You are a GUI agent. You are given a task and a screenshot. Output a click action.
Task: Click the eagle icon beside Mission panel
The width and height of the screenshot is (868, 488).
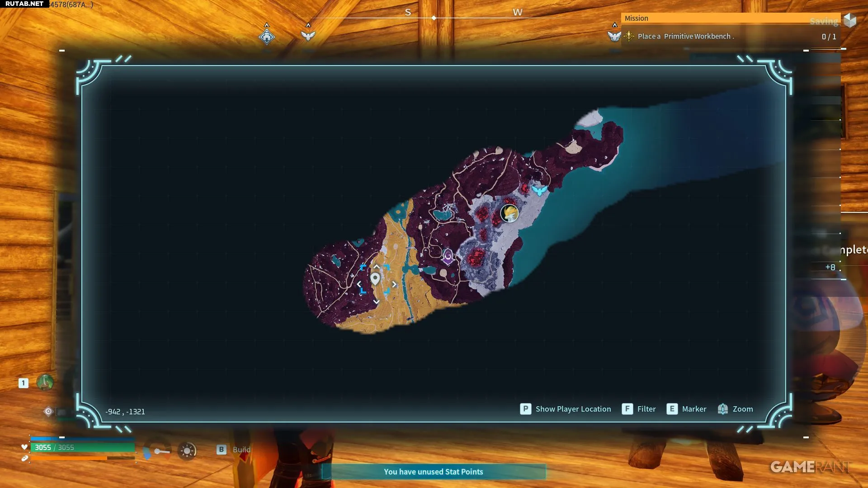(614, 36)
